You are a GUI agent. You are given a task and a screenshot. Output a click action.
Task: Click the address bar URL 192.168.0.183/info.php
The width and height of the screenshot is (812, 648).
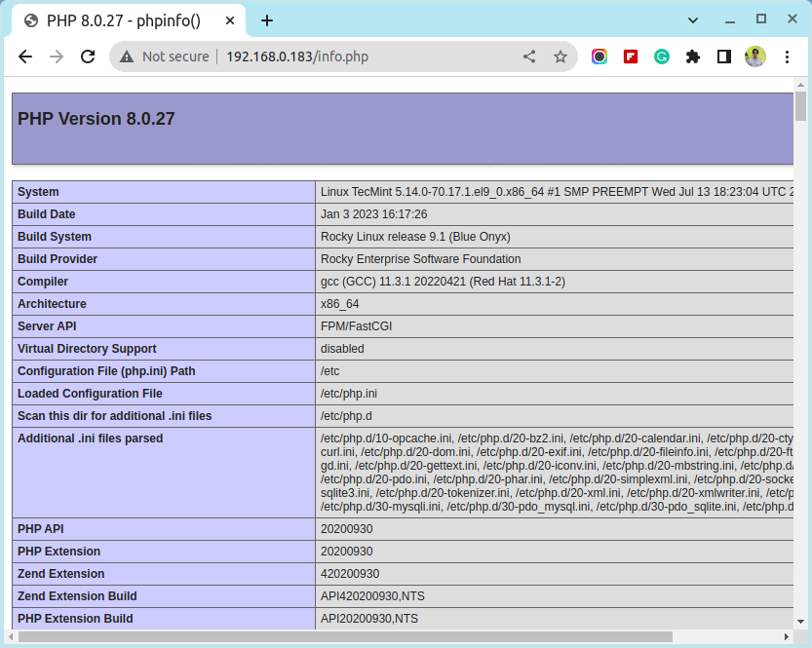297,57
